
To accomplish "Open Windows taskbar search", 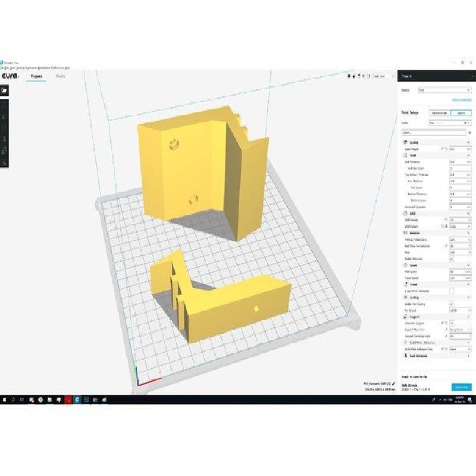I will (x=13, y=400).
